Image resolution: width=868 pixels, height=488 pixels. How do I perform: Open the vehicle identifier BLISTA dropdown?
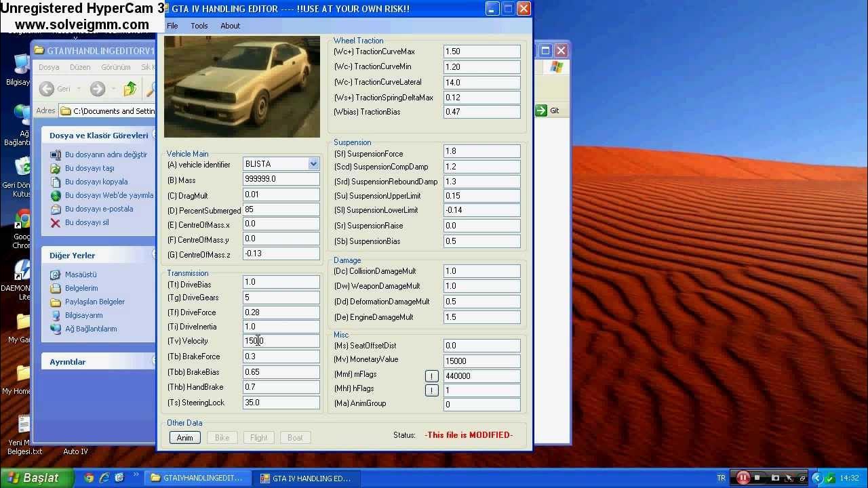click(313, 164)
